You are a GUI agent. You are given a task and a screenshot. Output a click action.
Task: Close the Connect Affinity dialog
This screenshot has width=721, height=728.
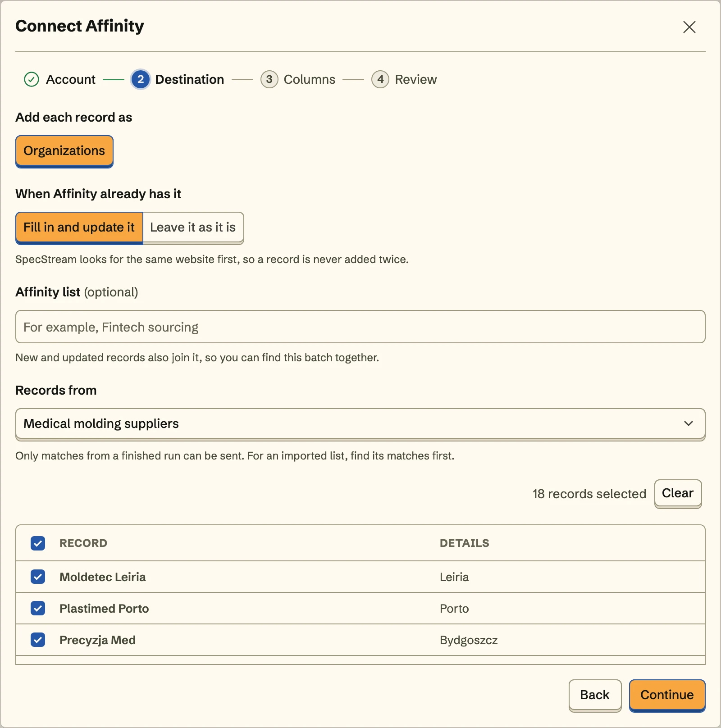pos(689,27)
